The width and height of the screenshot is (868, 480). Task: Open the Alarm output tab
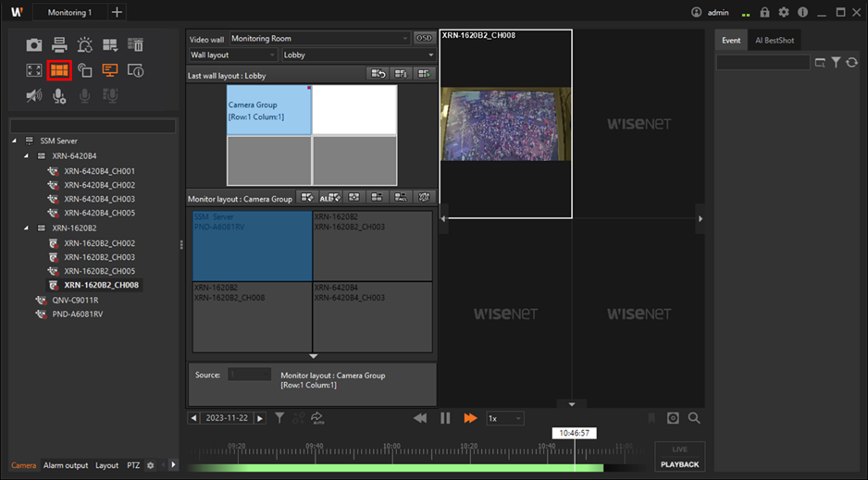click(66, 465)
